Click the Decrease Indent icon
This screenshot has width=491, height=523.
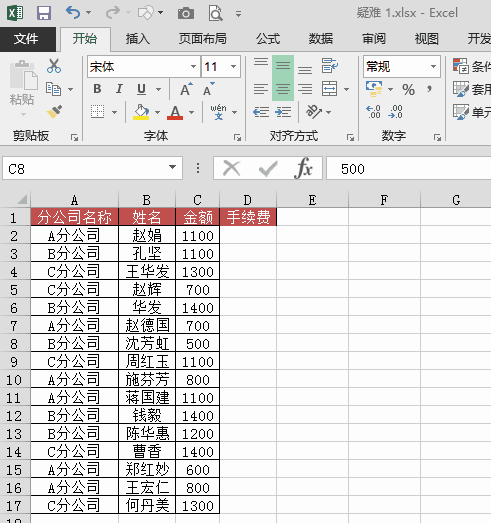261,112
